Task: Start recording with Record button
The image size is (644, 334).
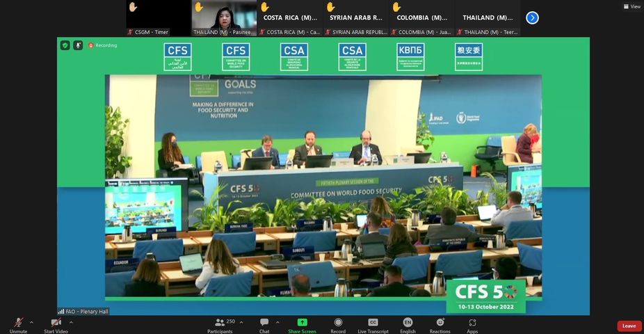Action: (338, 326)
